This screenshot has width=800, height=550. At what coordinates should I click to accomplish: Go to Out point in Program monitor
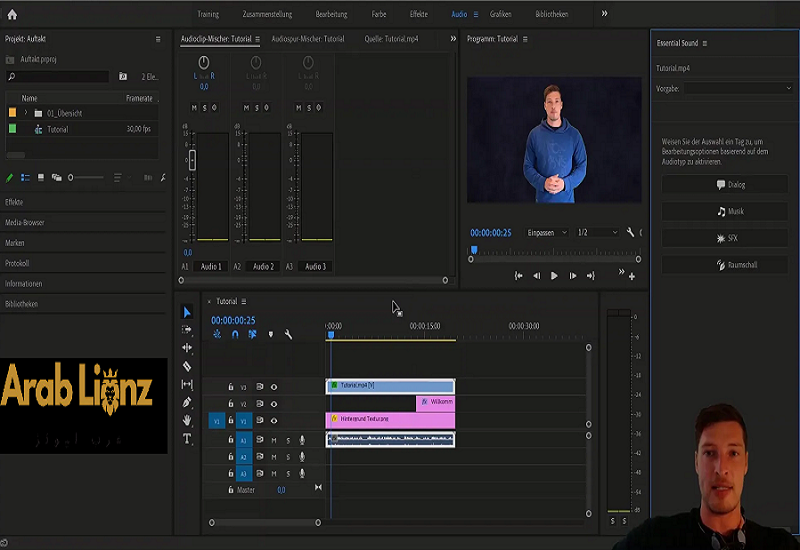pyautogui.click(x=591, y=276)
